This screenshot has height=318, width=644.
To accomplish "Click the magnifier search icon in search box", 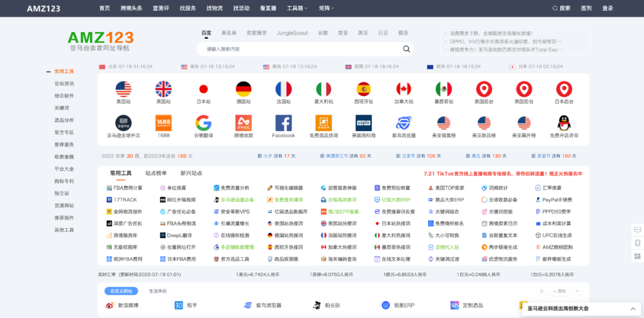I will [x=407, y=49].
